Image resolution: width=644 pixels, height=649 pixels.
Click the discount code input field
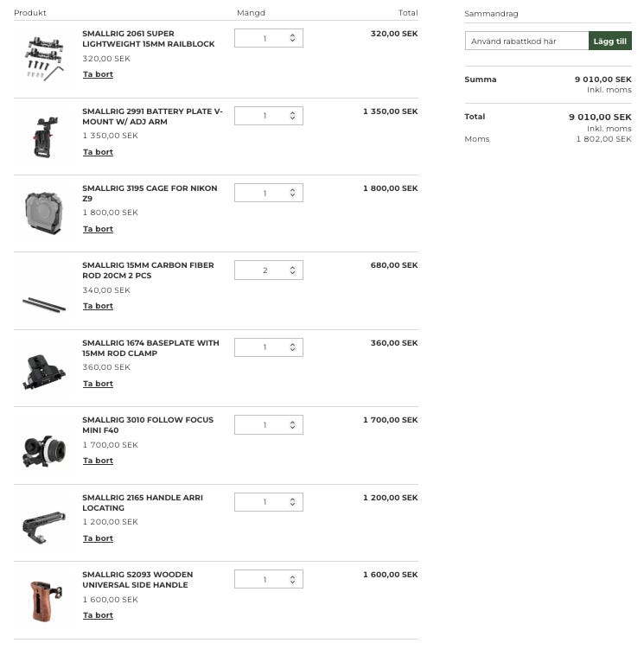click(x=526, y=41)
